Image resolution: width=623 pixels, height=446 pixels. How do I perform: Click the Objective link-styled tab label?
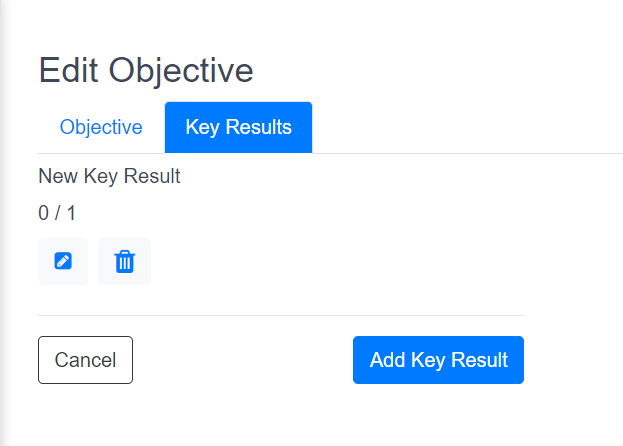click(101, 127)
